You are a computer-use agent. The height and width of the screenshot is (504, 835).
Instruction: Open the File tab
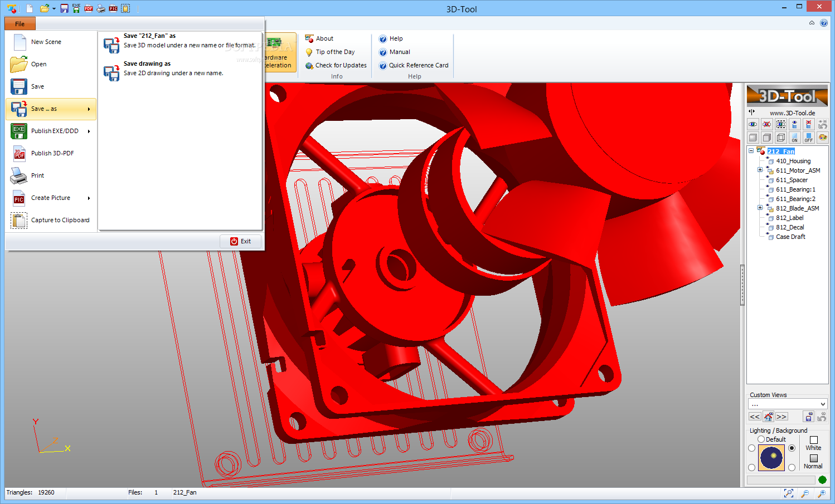(20, 24)
